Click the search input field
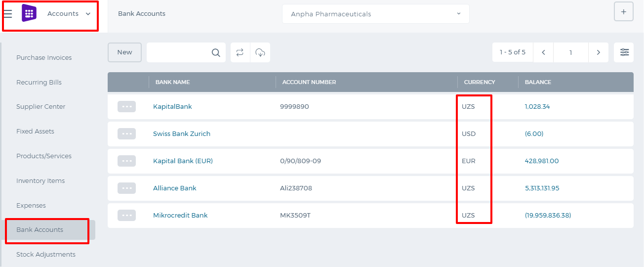The image size is (644, 267). (x=179, y=52)
